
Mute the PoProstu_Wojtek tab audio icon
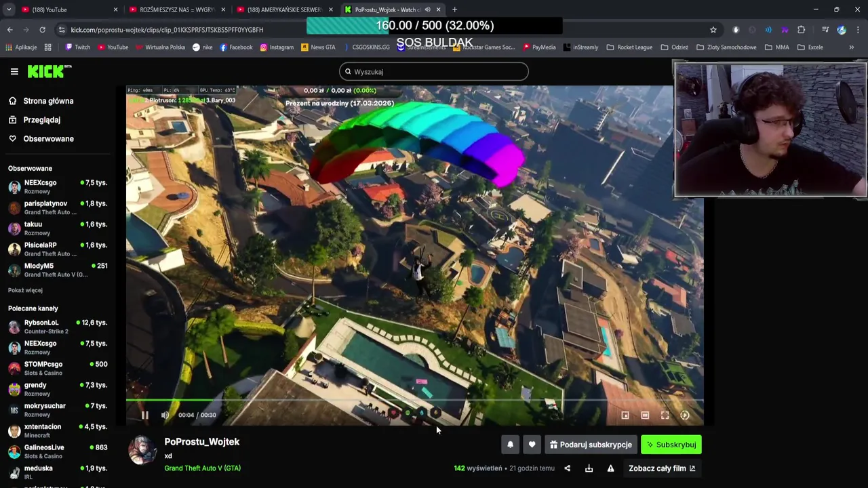point(427,9)
